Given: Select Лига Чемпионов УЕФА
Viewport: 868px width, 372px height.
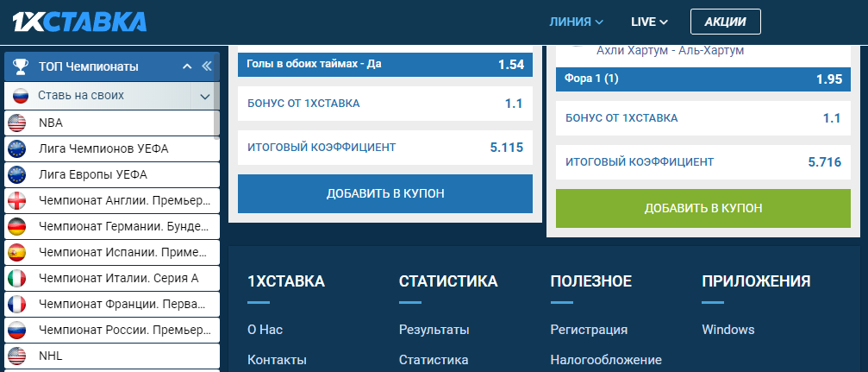Looking at the screenshot, I should pos(112,148).
